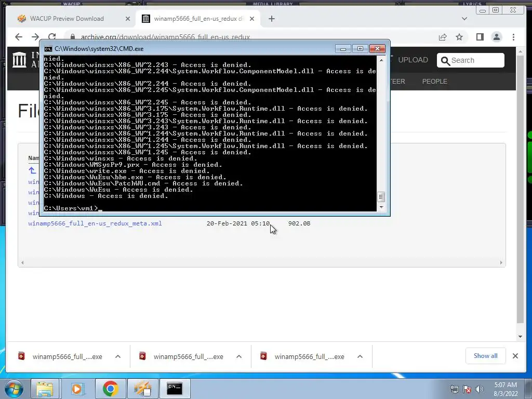The image size is (532, 399).
Task: Open network tray icon
Action: pos(454,389)
